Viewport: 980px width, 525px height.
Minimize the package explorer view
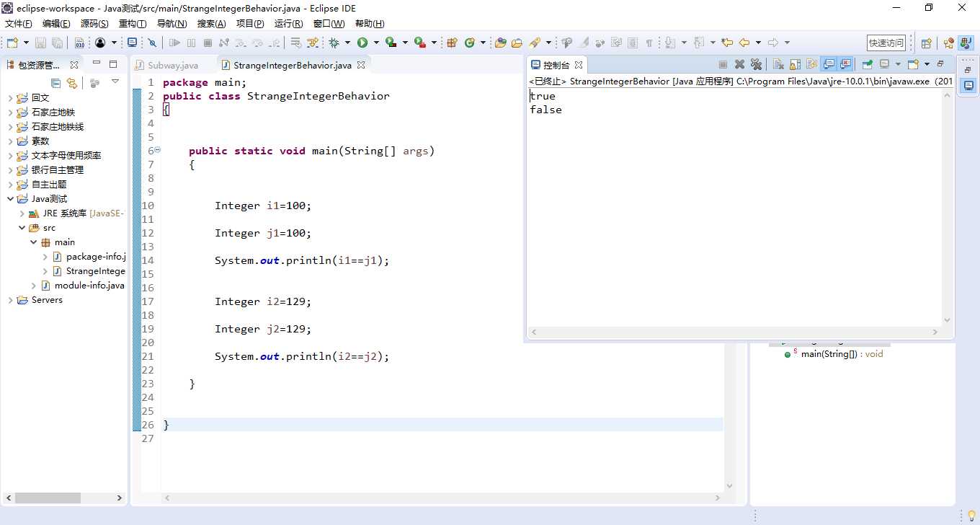96,63
